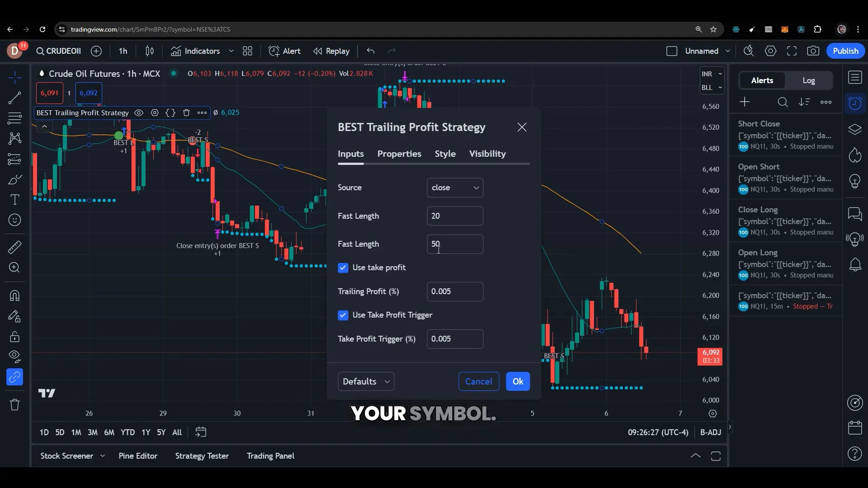Open the layout grid selector
Image resolution: width=868 pixels, height=488 pixels.
(247, 51)
